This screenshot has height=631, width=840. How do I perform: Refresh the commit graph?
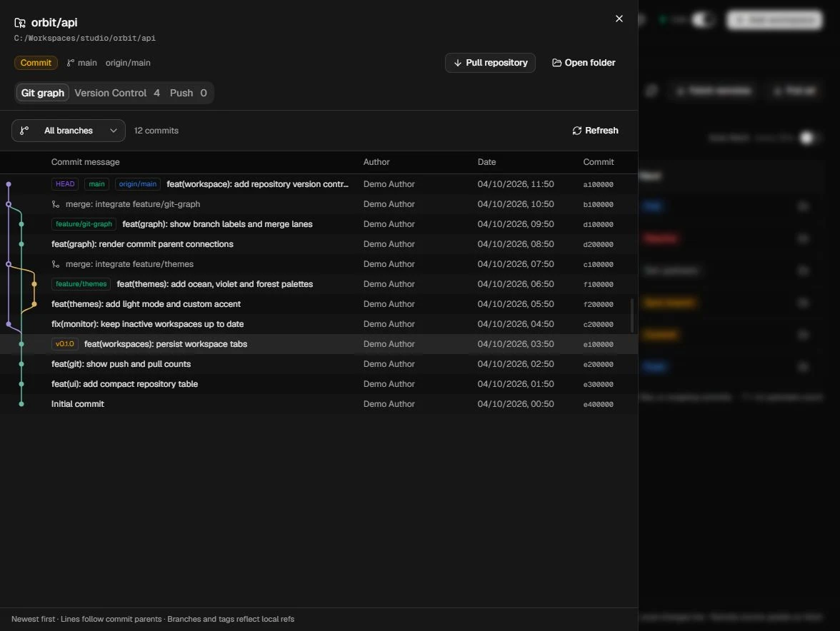tap(595, 131)
